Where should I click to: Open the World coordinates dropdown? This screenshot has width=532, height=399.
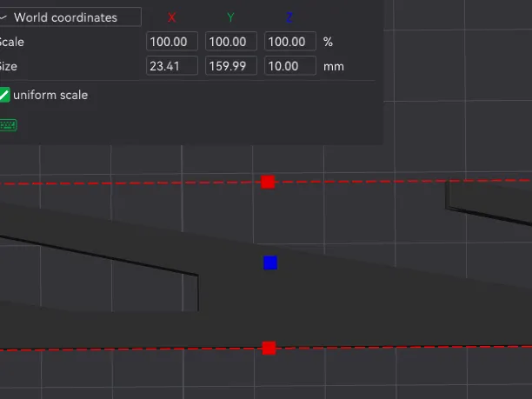(x=70, y=17)
